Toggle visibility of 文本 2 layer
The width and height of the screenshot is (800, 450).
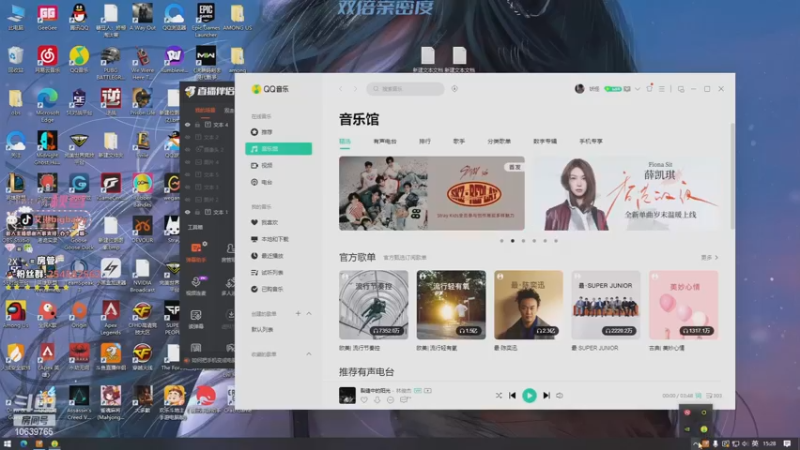click(188, 137)
